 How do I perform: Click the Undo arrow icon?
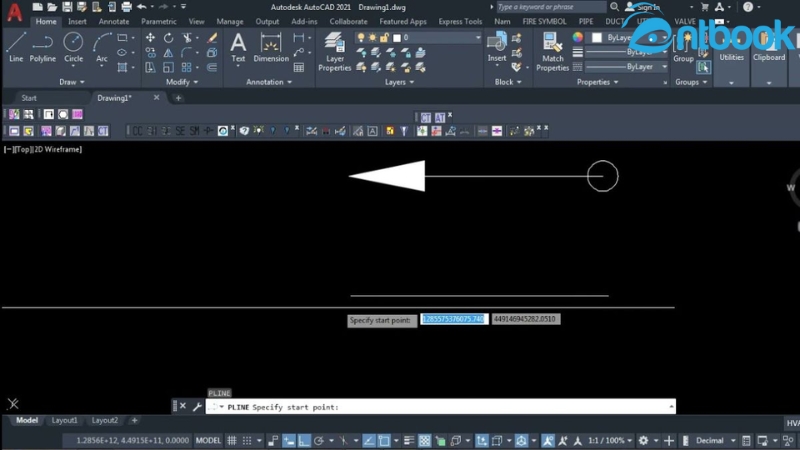pos(142,7)
